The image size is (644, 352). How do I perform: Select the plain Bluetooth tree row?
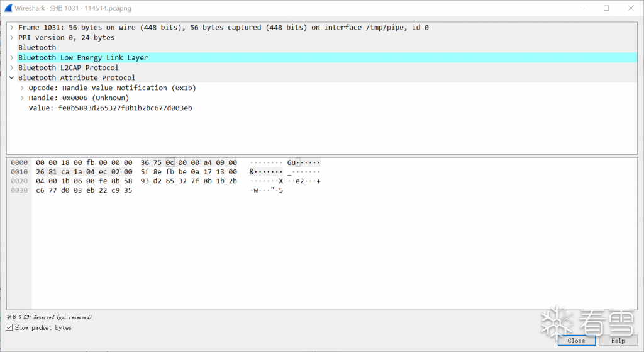[37, 47]
